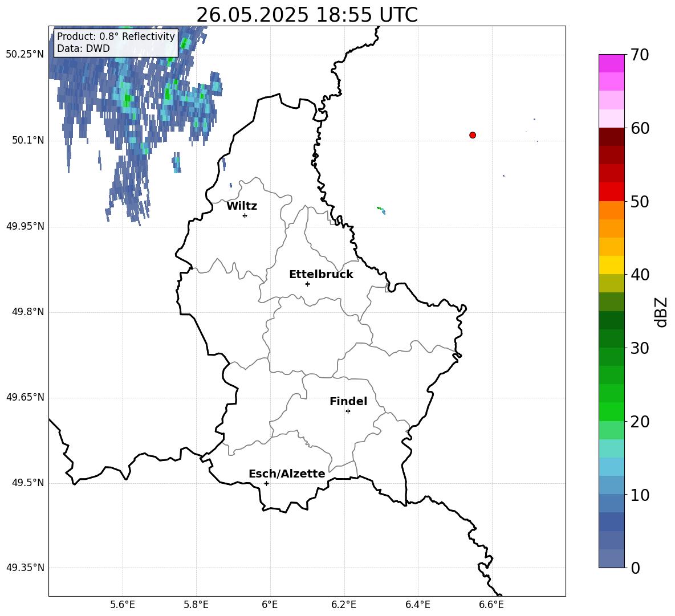
Task: Click the title 26.05.2025 18:55 UTC
Action: pos(307,15)
